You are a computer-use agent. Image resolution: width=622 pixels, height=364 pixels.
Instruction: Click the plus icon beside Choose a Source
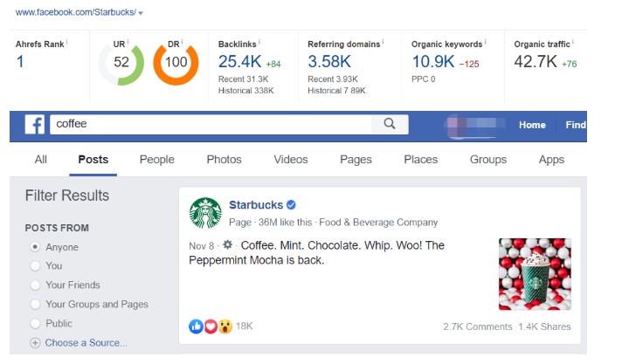click(35, 343)
